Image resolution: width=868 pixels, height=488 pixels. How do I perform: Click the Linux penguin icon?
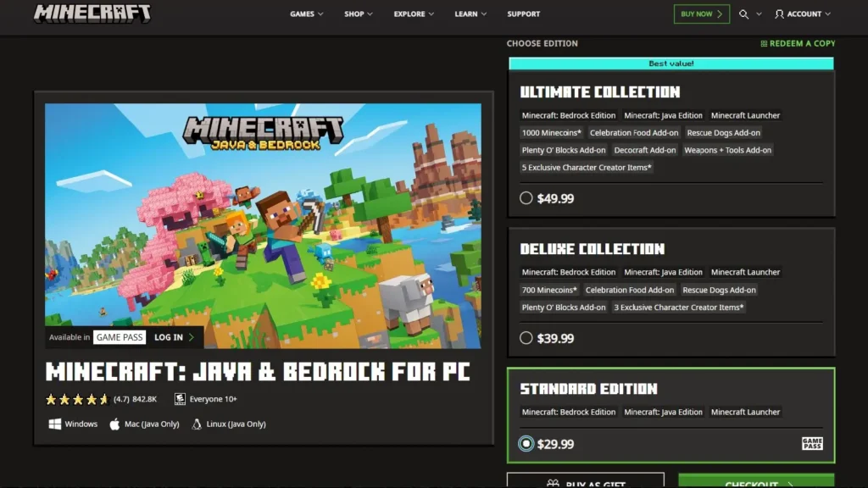(x=197, y=424)
